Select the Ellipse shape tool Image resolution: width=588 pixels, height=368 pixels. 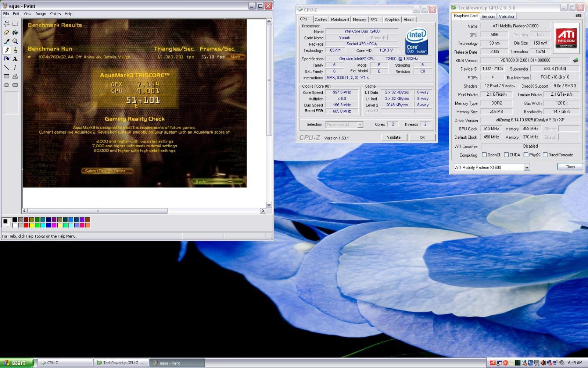(7, 85)
